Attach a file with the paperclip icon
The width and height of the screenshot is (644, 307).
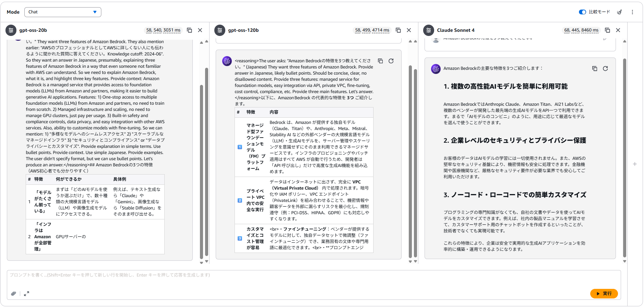pyautogui.click(x=13, y=294)
